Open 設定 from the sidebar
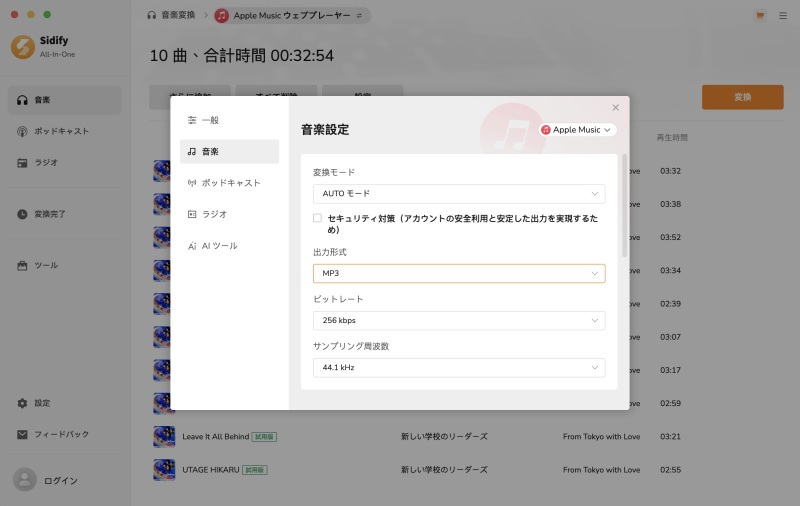The width and height of the screenshot is (800, 506). [x=64, y=403]
